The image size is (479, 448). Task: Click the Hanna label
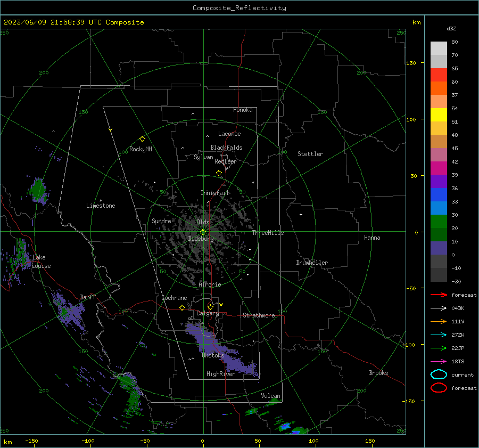pyautogui.click(x=372, y=238)
